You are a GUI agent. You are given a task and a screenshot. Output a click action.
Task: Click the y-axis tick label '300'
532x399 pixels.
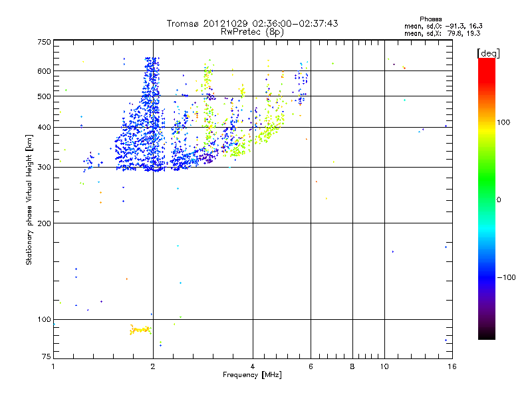(44, 167)
